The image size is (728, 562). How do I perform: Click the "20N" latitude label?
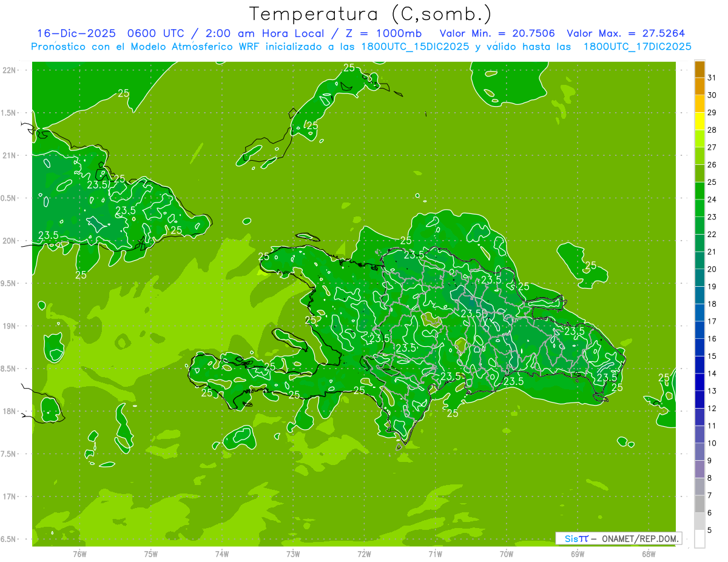[9, 241]
